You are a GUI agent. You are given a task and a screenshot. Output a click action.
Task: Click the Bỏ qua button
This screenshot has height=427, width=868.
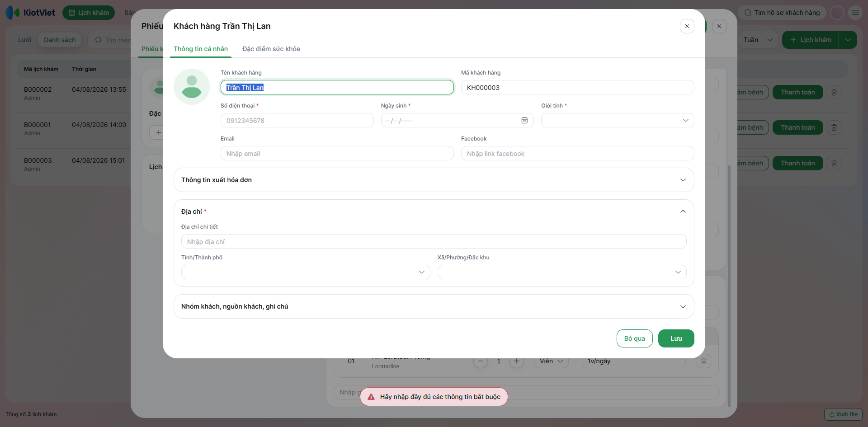(x=634, y=338)
